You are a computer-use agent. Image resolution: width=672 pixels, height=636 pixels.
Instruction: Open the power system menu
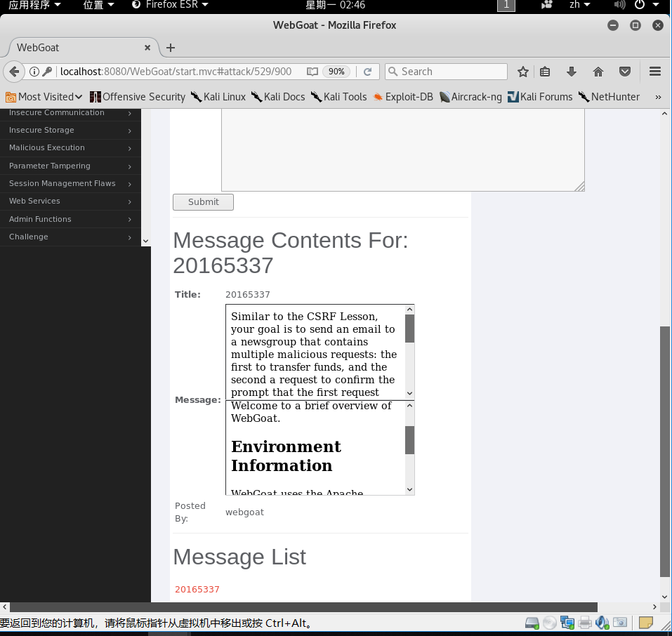[x=646, y=5]
